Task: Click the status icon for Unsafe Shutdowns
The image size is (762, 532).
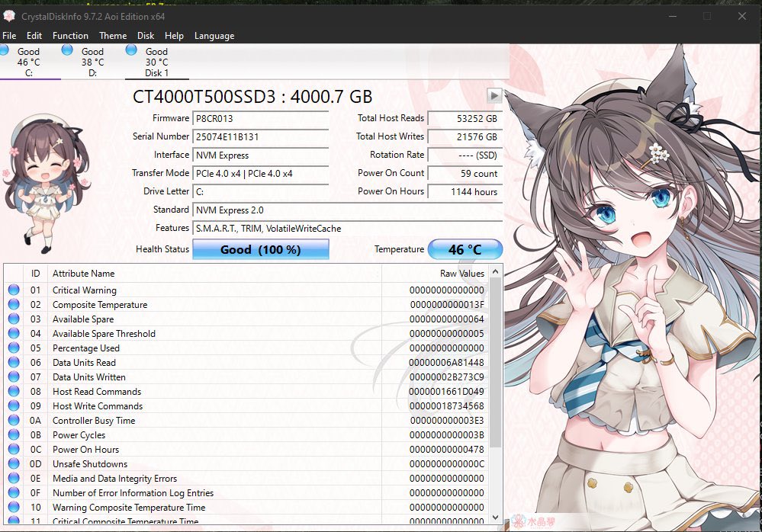Action: click(14, 463)
